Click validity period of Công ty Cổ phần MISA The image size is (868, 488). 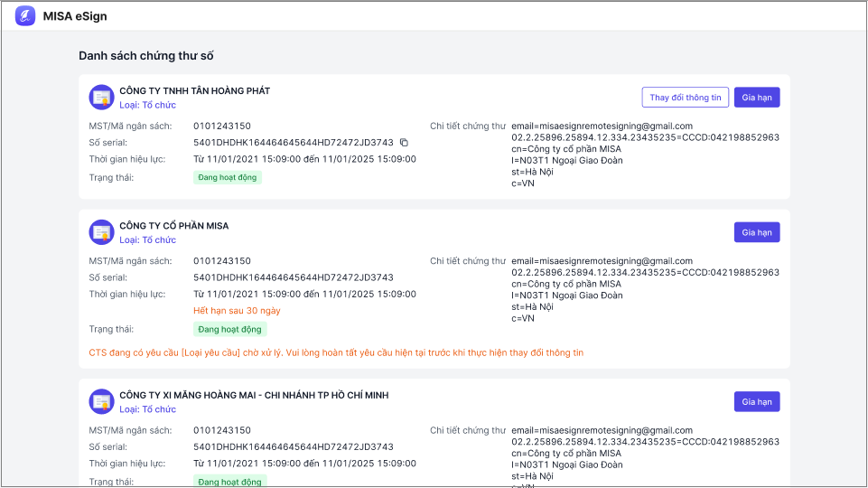pos(304,294)
